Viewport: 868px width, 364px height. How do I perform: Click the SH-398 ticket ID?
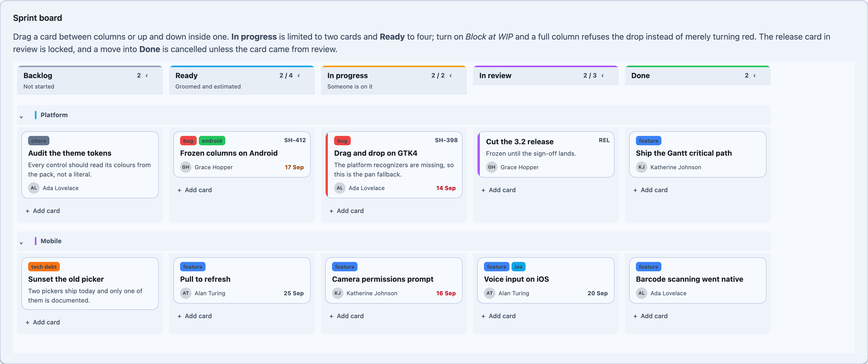click(x=446, y=140)
